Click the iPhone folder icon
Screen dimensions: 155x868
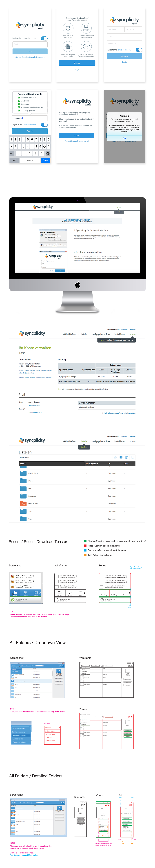(23, 481)
